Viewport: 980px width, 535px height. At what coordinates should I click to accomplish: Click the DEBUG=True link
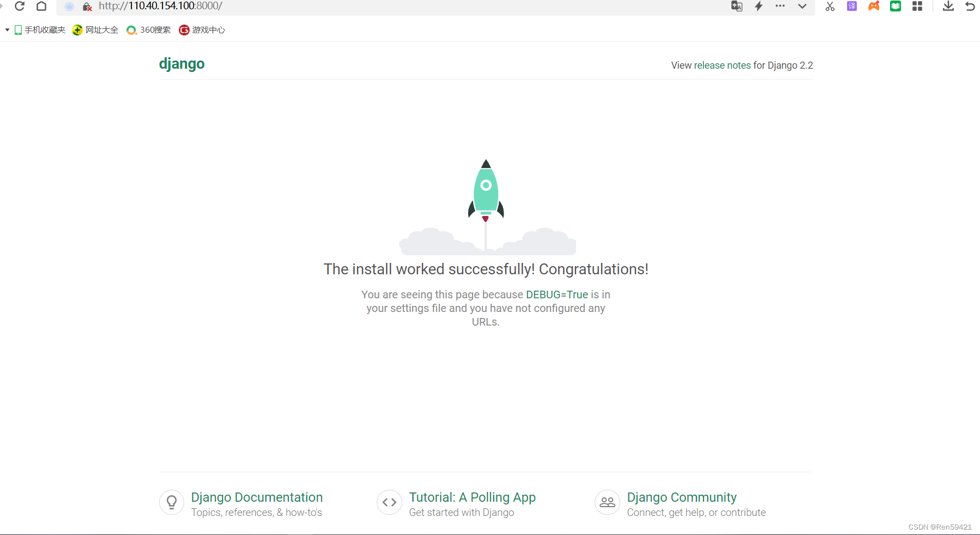click(557, 294)
